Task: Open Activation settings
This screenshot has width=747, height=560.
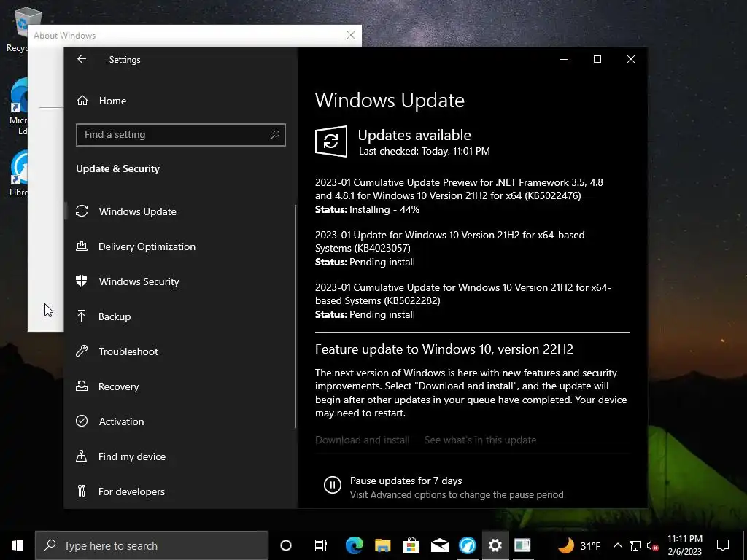Action: 121,421
